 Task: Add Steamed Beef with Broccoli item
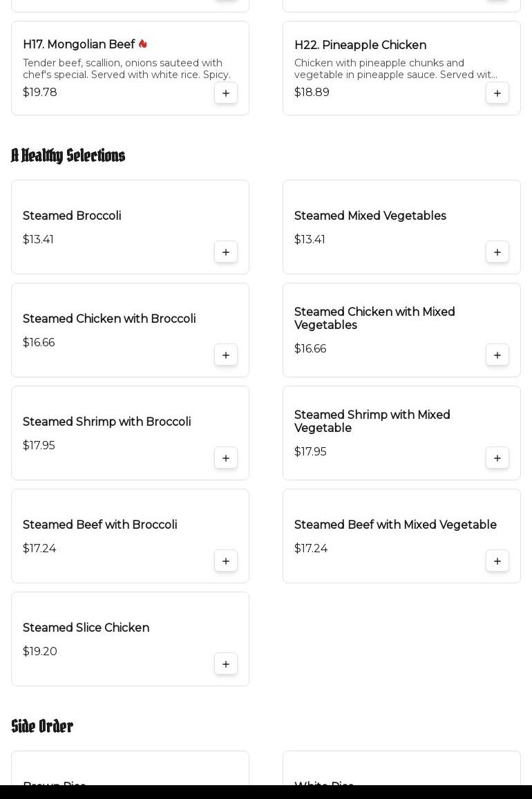(226, 561)
